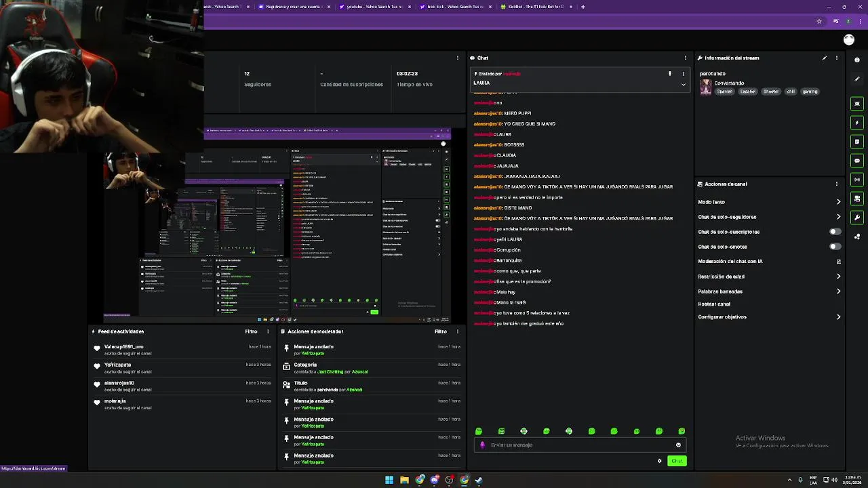Toggle the note panel sidebar icon
The width and height of the screenshot is (868, 488).
857,142
